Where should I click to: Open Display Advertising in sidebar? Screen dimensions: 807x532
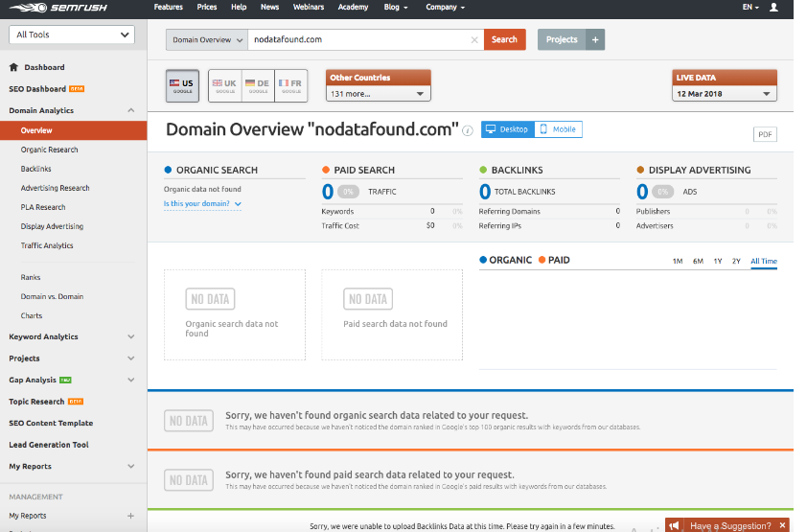point(52,226)
